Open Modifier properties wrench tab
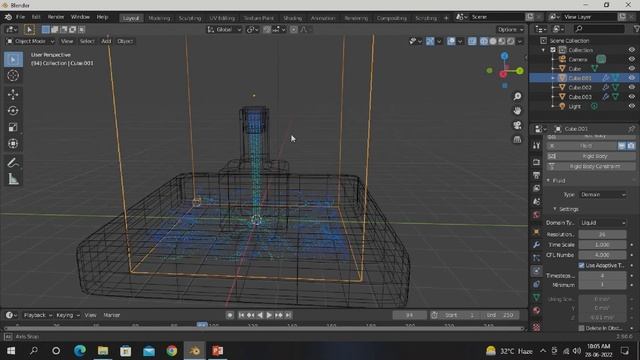 (536, 244)
